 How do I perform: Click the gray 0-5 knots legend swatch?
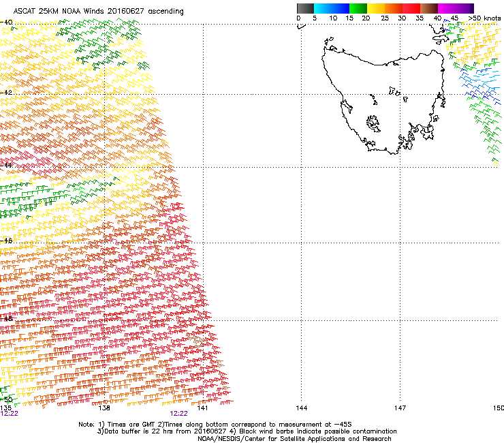pyautogui.click(x=305, y=8)
